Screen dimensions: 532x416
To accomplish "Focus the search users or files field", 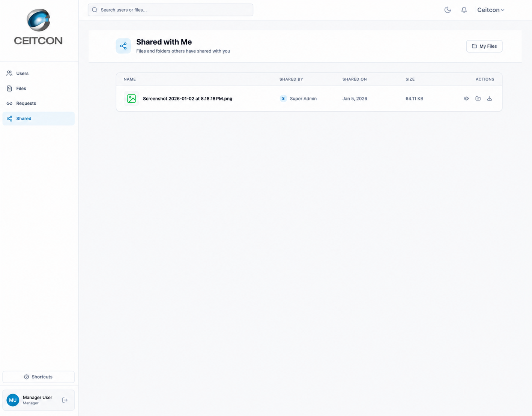I will (x=170, y=10).
